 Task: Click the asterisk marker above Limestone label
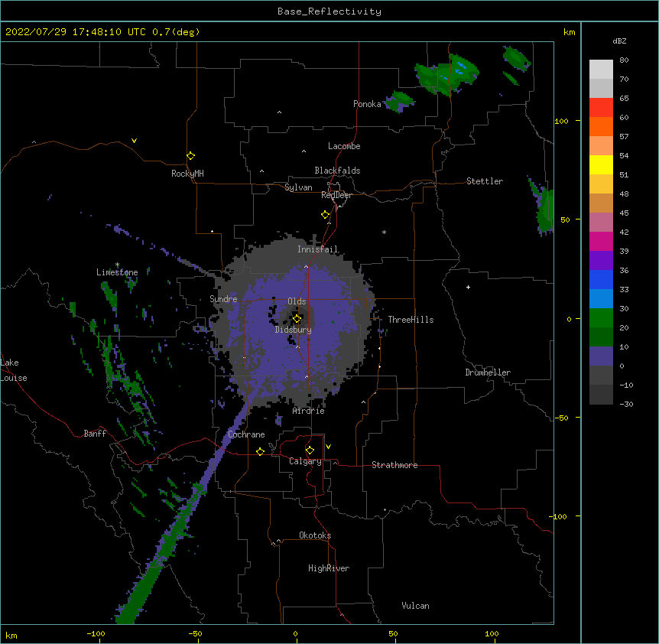[117, 265]
